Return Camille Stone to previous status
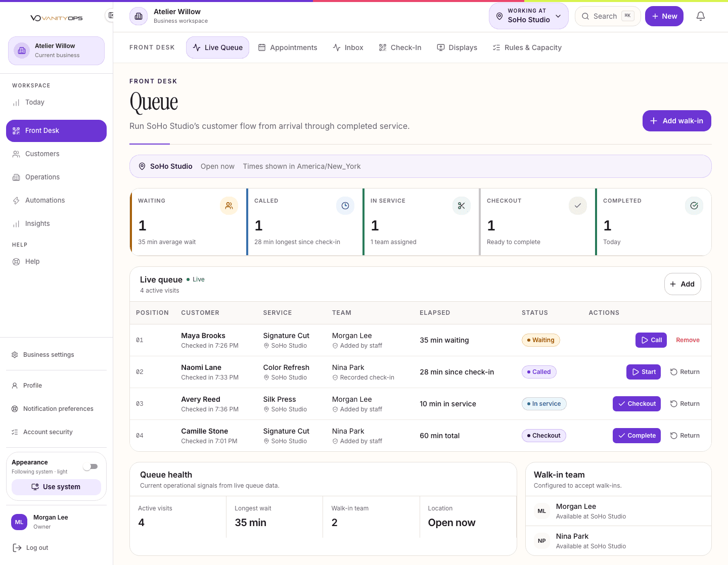Screen dimensions: 728x565 click(x=685, y=436)
